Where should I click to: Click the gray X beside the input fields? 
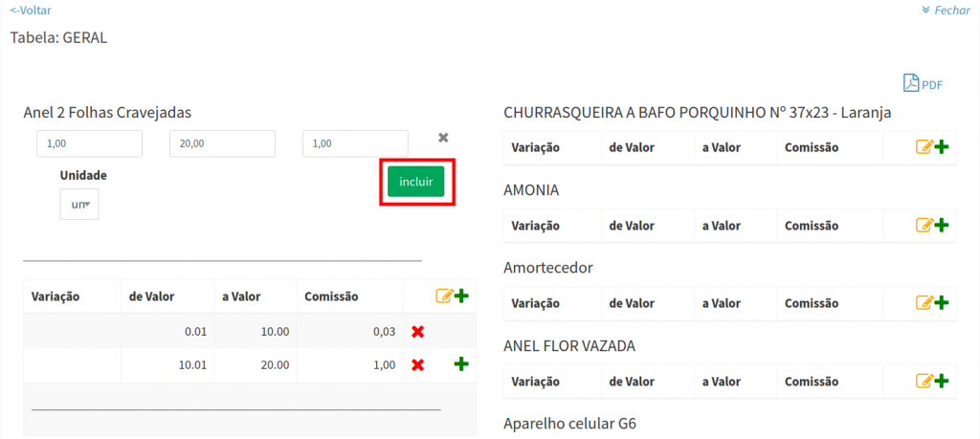tap(443, 138)
